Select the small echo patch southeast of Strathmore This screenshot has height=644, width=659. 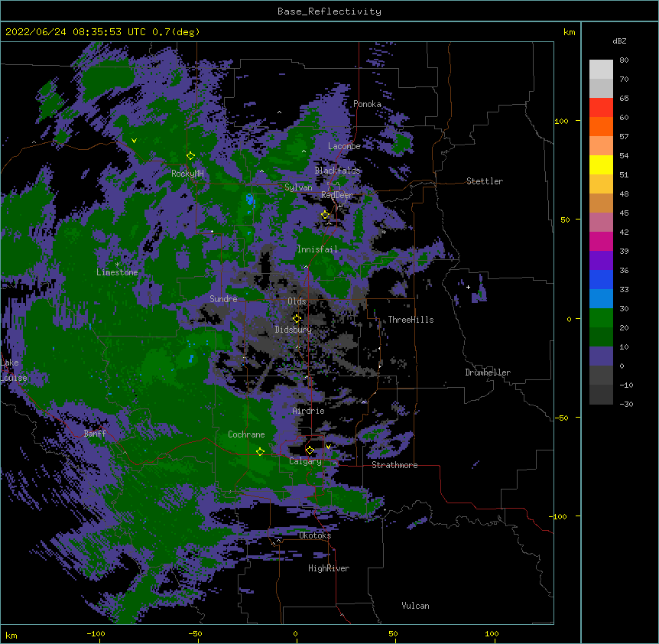click(417, 523)
